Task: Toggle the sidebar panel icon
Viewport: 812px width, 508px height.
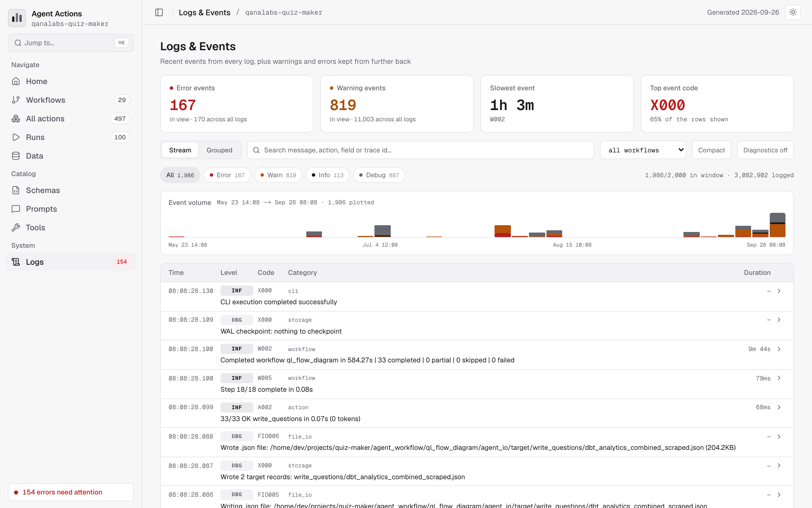Action: [x=159, y=12]
